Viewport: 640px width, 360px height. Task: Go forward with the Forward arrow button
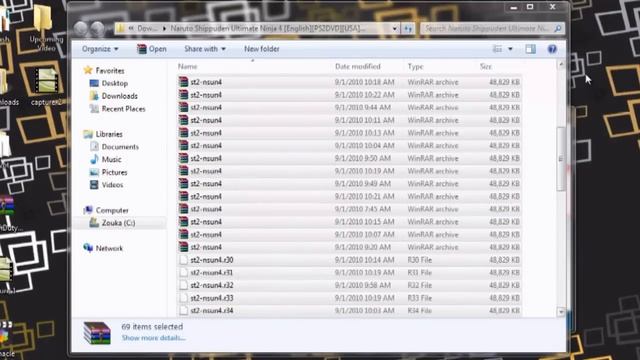point(97,28)
